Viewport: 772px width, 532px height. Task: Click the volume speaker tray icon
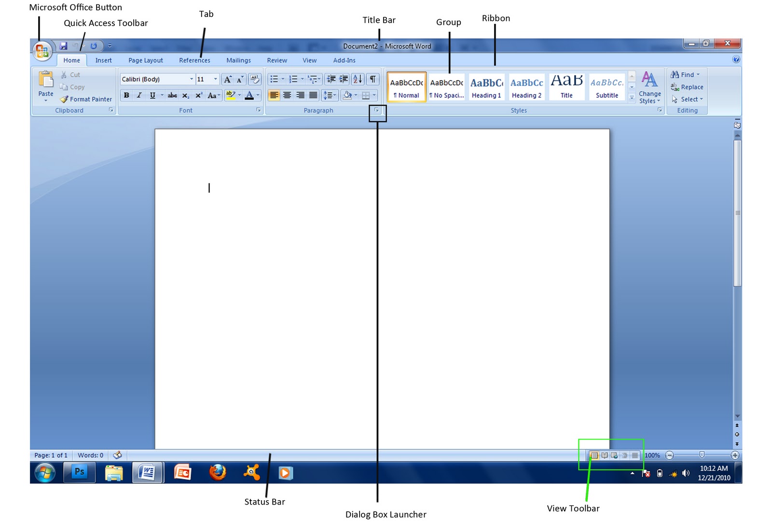click(686, 473)
